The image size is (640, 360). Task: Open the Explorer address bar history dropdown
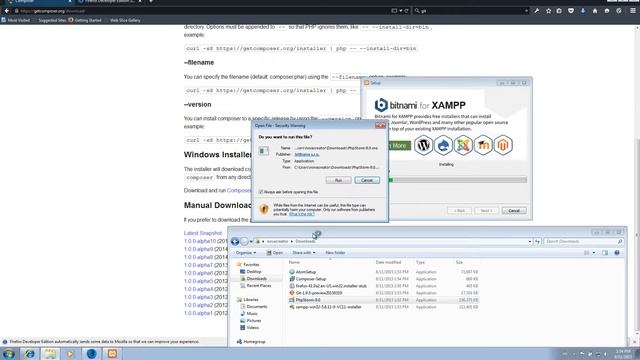[x=530, y=242]
